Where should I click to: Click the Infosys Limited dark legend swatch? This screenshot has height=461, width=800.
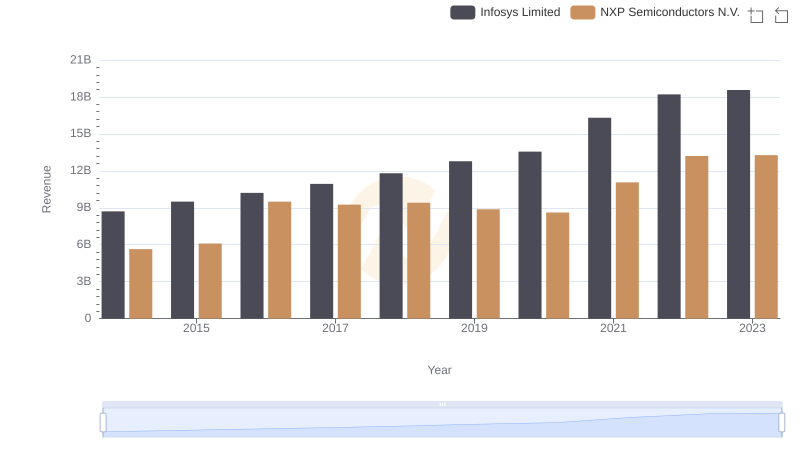(x=462, y=12)
